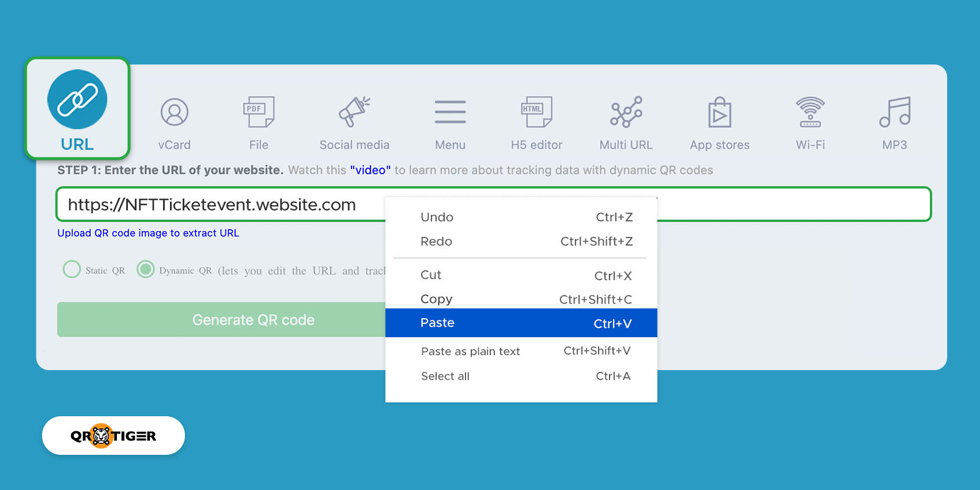Select the MP3 music note icon
The height and width of the screenshot is (490, 980).
click(894, 112)
